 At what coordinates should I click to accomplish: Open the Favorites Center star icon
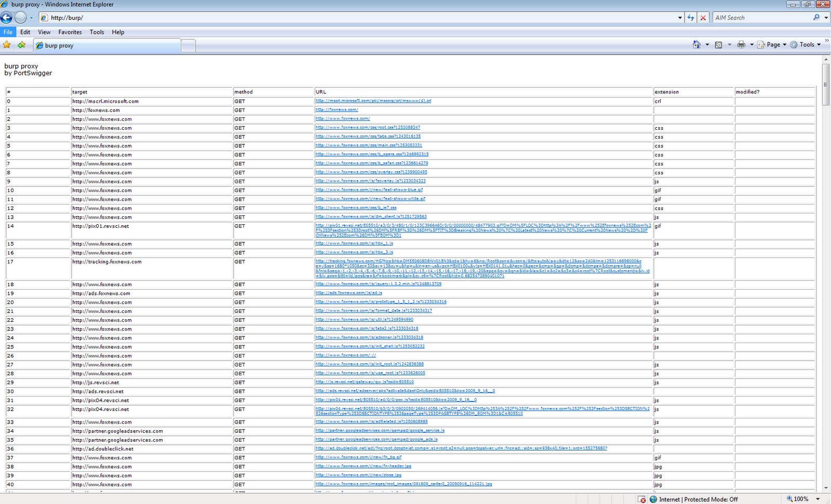pos(7,45)
